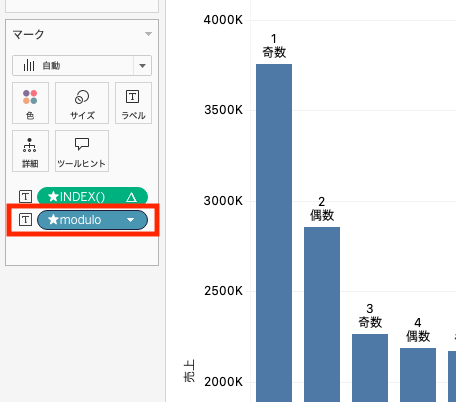
Task: Click the bar labeled 3 奇数
Action: pos(370,368)
